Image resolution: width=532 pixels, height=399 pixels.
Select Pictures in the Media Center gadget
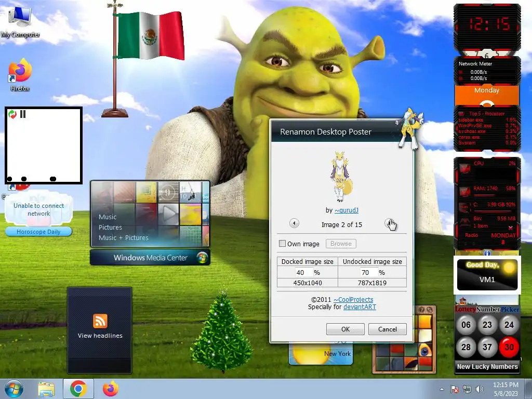click(110, 228)
